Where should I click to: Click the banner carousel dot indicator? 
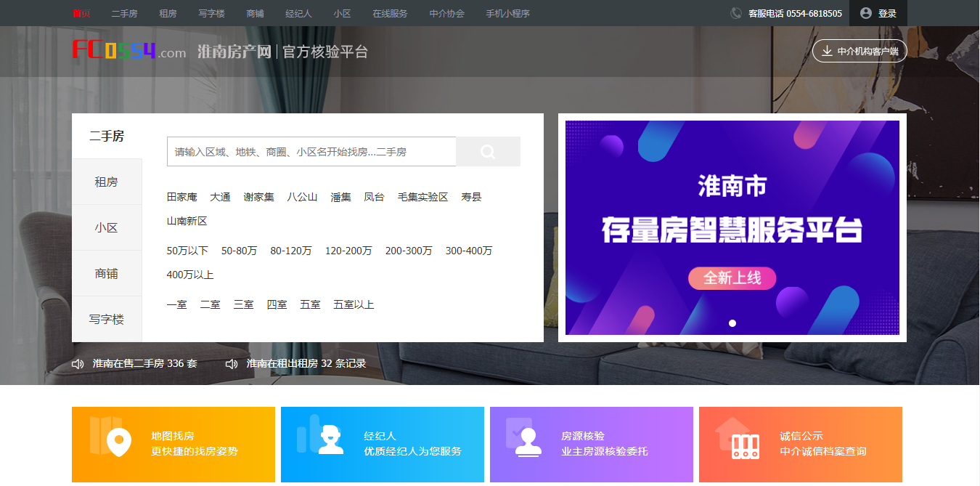pyautogui.click(x=732, y=323)
